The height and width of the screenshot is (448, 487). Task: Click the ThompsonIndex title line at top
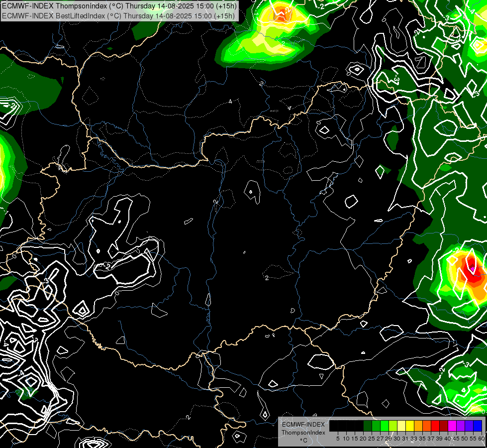coord(119,6)
